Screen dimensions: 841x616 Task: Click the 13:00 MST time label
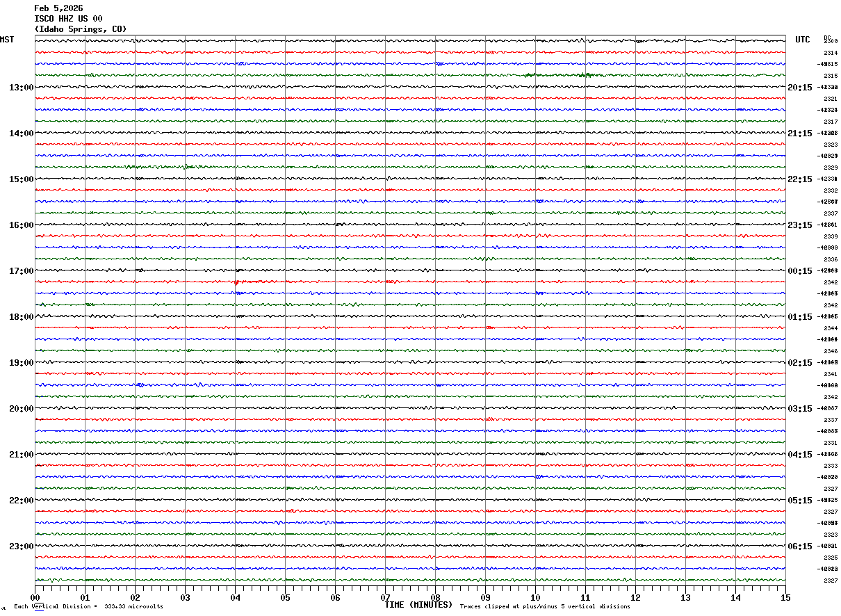point(21,88)
